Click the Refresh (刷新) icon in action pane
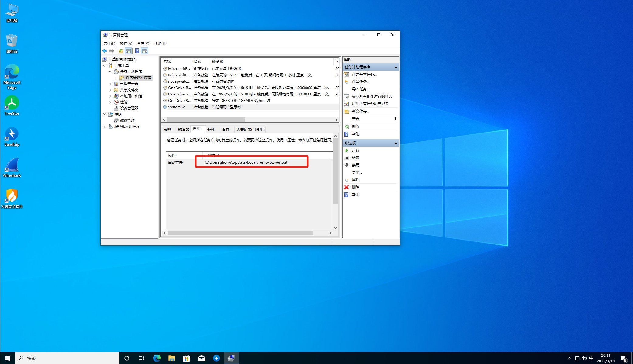Image resolution: width=633 pixels, height=364 pixels. click(x=347, y=127)
